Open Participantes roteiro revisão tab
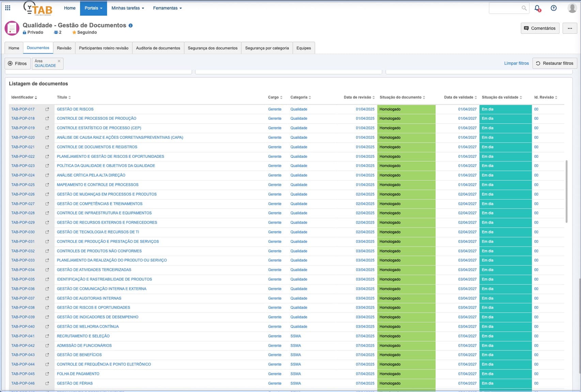The height and width of the screenshot is (392, 581). pyautogui.click(x=104, y=48)
